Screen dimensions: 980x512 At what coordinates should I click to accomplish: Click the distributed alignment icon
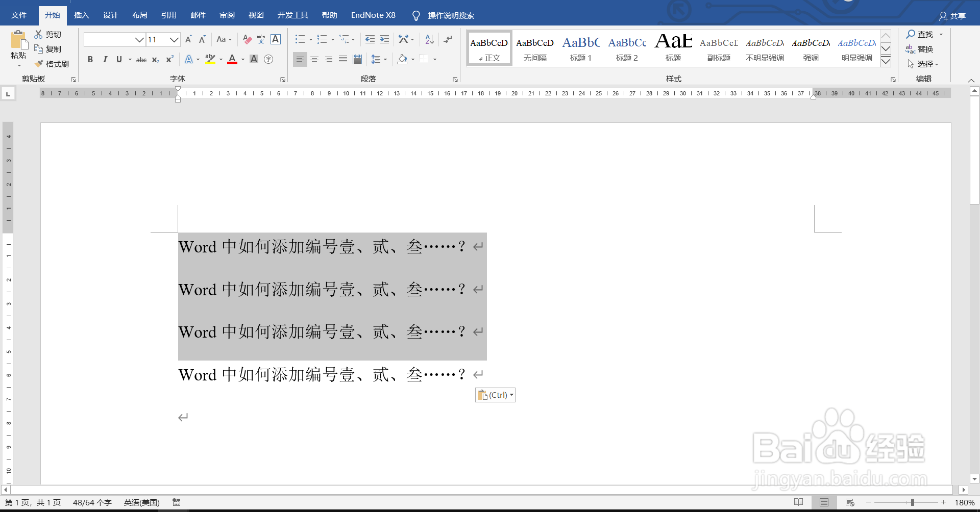click(x=357, y=59)
